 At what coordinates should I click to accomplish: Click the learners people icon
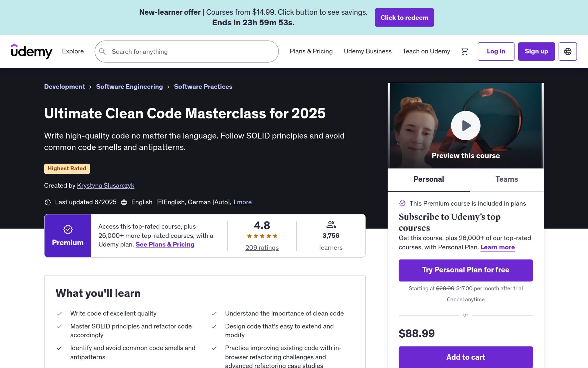331,224
